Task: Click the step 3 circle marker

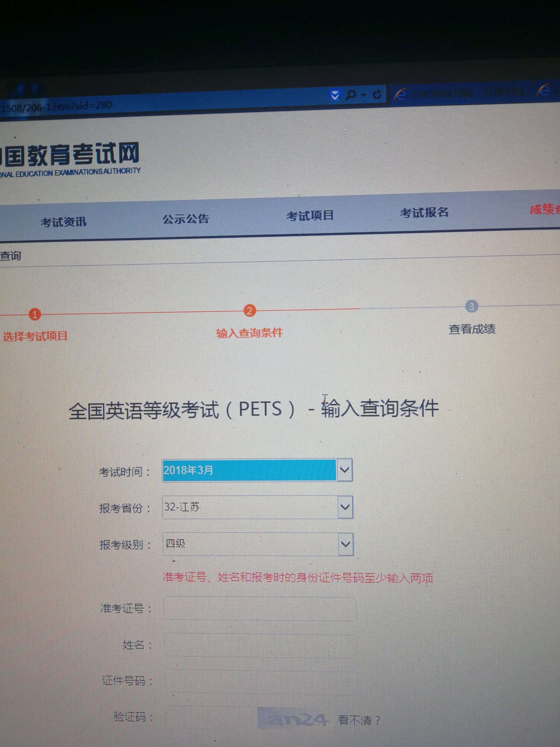Action: click(x=471, y=306)
